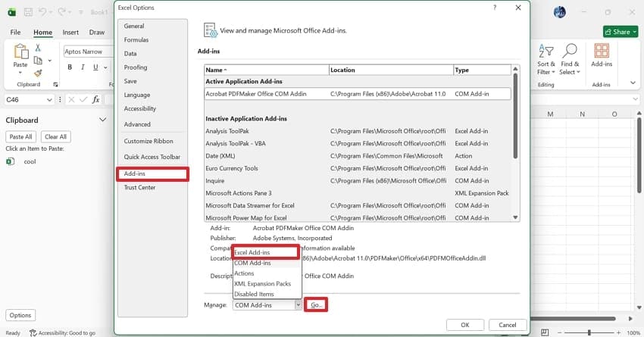Click the user account avatar
Viewport: 644px width, 337px height.
coord(559,12)
